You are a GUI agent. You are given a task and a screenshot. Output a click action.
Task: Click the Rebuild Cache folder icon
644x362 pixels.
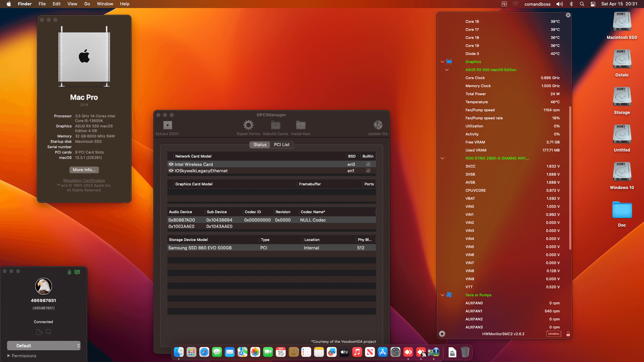[275, 125]
